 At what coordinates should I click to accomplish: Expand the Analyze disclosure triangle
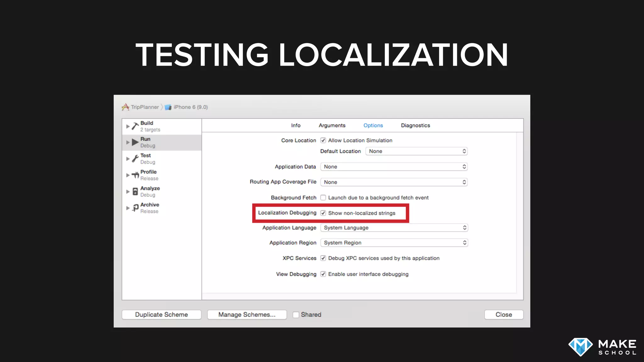point(128,191)
